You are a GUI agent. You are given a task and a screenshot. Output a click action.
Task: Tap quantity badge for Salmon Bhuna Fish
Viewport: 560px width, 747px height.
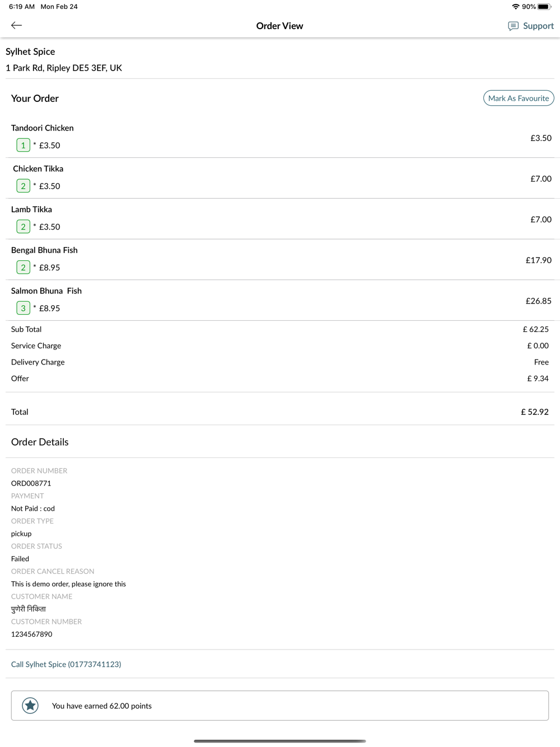click(x=23, y=308)
